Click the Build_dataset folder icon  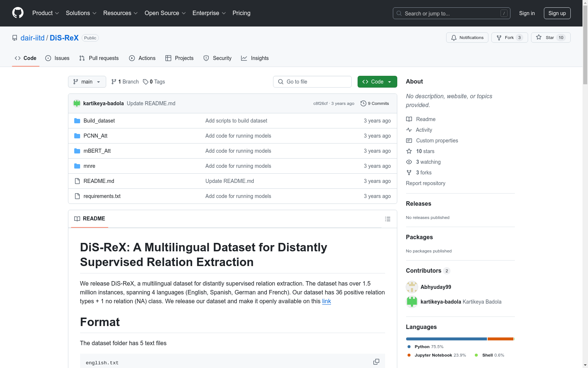pyautogui.click(x=77, y=121)
